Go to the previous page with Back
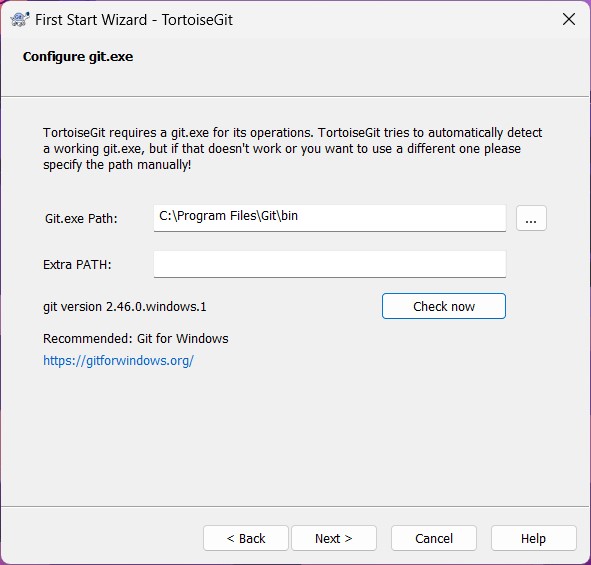591x565 pixels. click(x=246, y=538)
